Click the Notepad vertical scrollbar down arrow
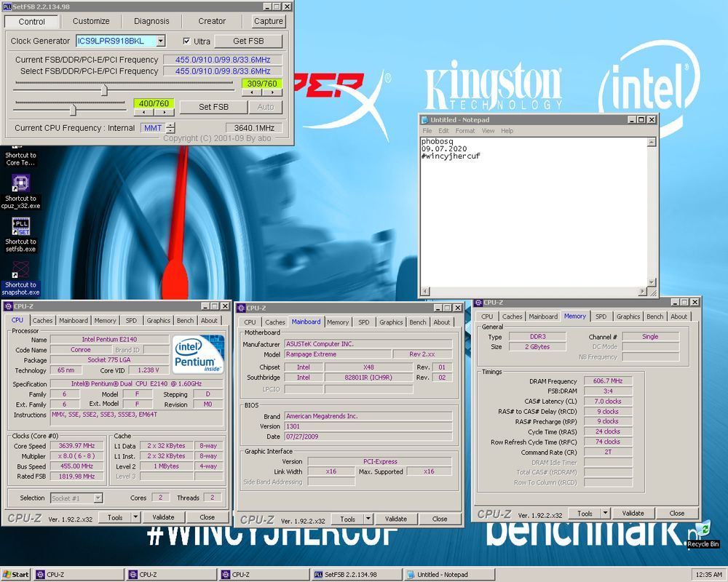This screenshot has height=582, width=728. 652,282
